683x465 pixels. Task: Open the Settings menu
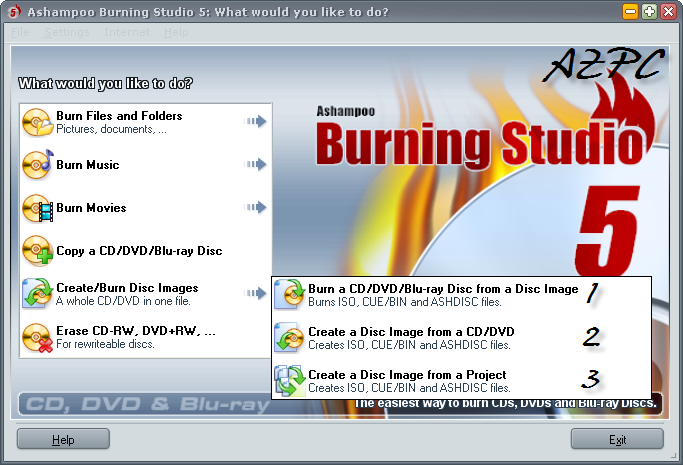point(67,32)
